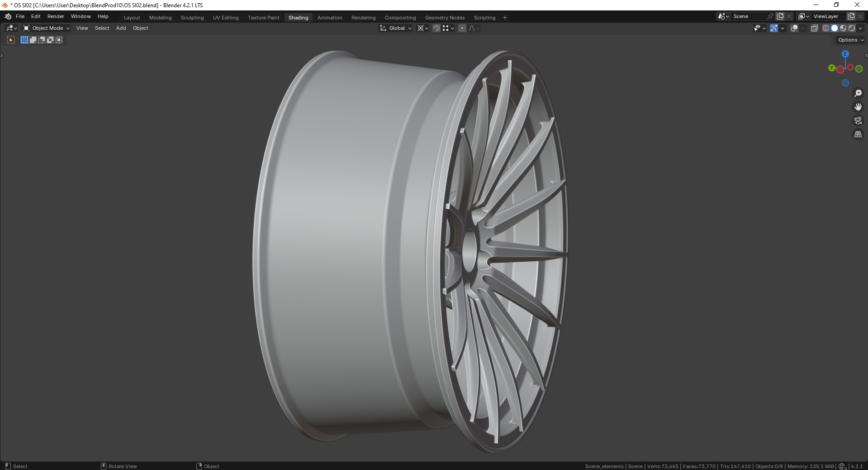The width and height of the screenshot is (868, 470).
Task: Open the Add menu in viewport header
Action: (x=121, y=28)
